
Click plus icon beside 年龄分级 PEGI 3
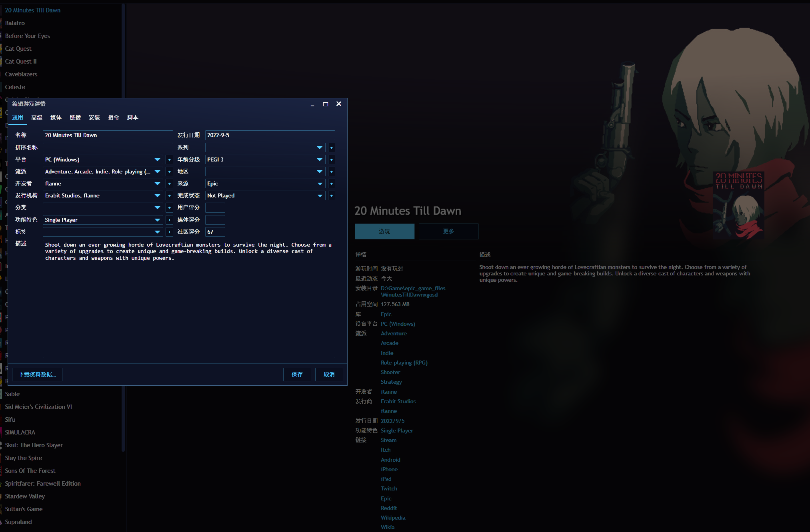click(331, 159)
